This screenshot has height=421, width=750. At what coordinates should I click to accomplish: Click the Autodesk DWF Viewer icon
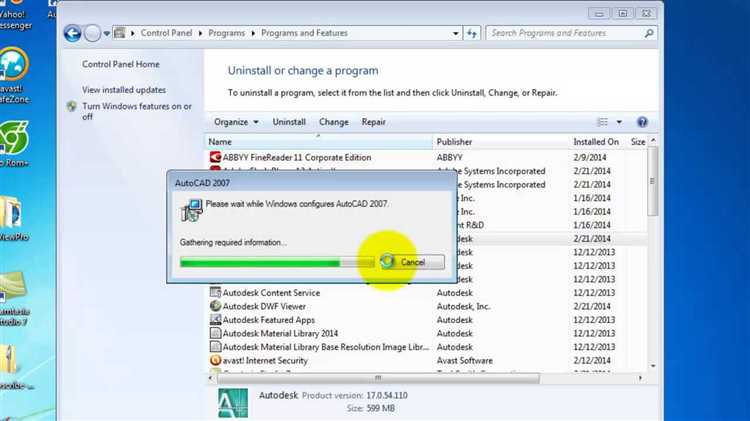click(x=215, y=306)
